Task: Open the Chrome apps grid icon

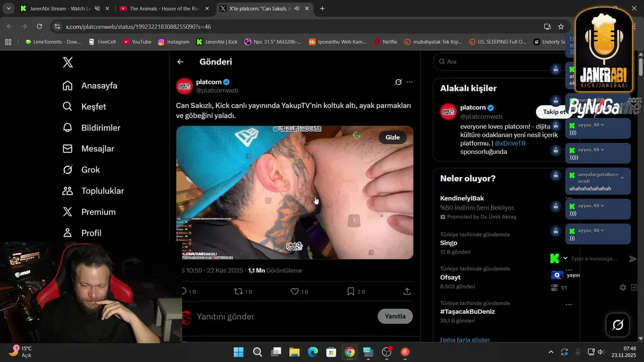Action: (8, 42)
